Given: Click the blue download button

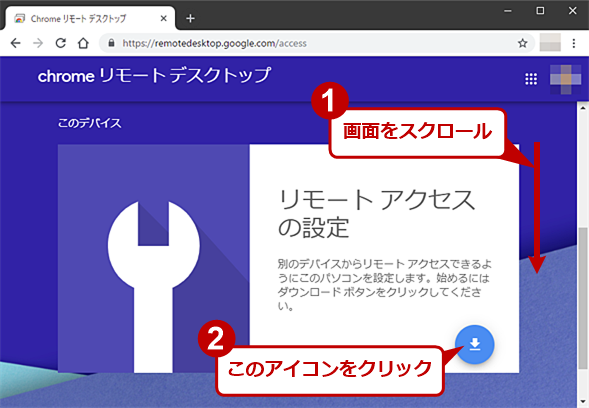Looking at the screenshot, I should click(474, 344).
